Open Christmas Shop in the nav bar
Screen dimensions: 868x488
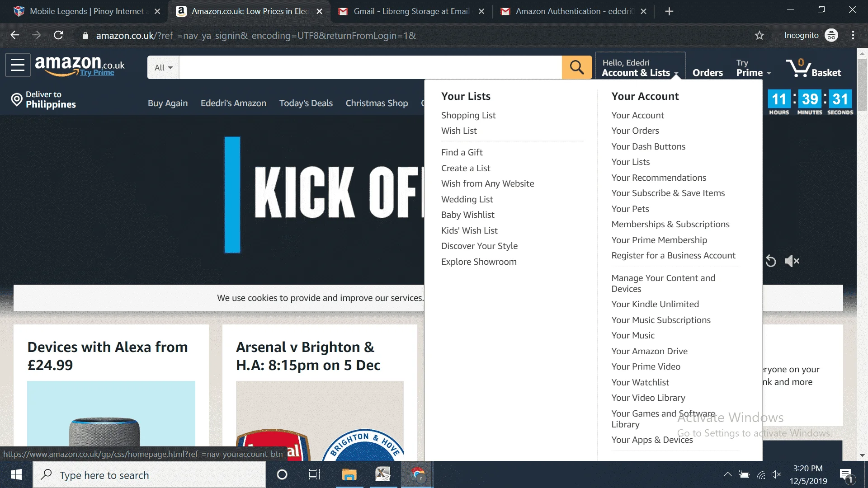(x=377, y=103)
